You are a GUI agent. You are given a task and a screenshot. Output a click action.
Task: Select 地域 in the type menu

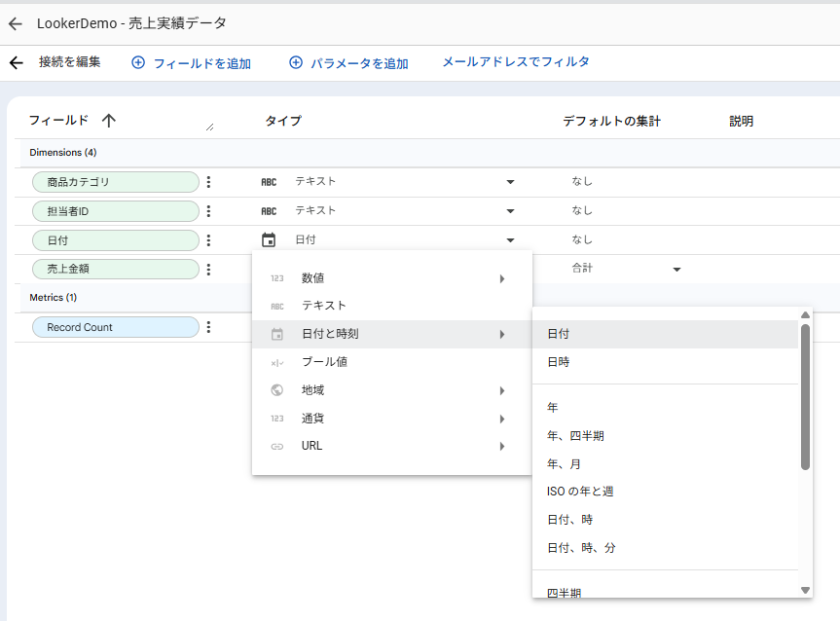tap(392, 390)
